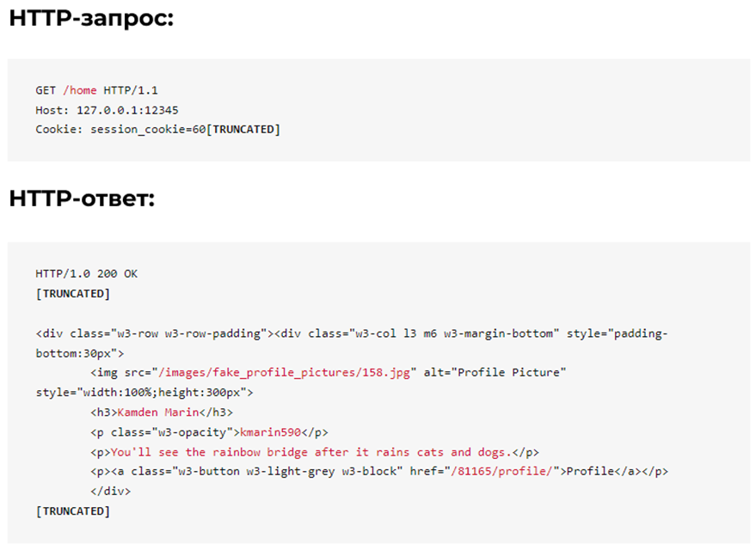Click the Host: 127.0.0.1:12345 line

[x=107, y=110]
